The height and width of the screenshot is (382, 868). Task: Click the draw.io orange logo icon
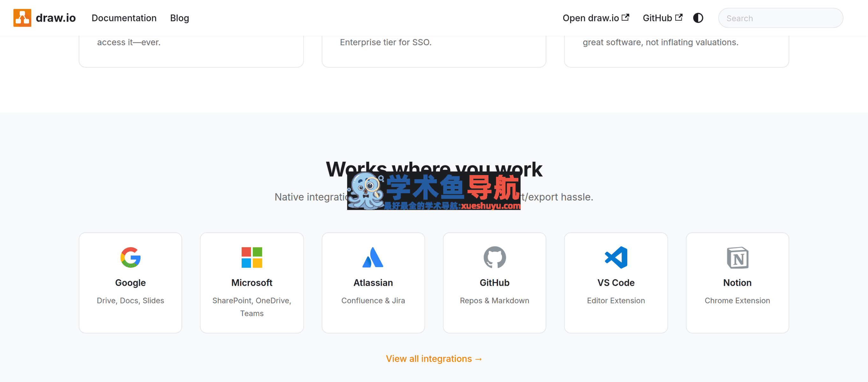[22, 18]
